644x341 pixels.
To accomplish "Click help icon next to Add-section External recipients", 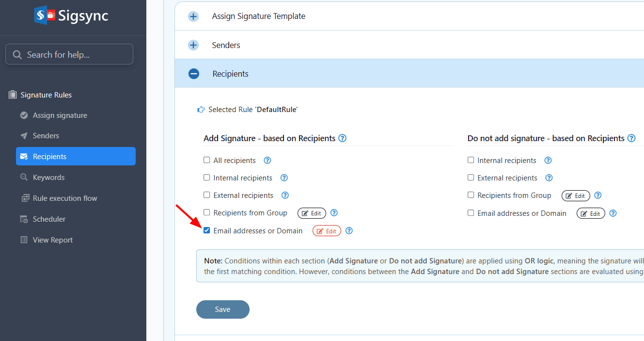I will click(x=285, y=195).
